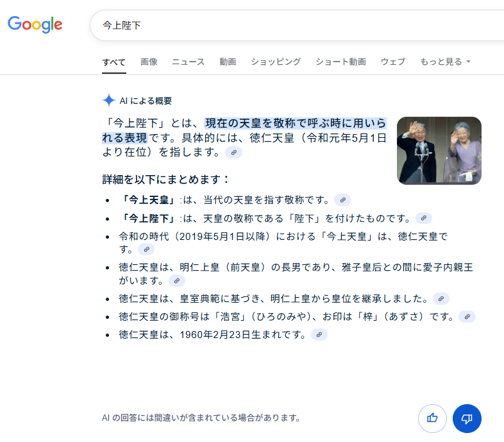Open the ショート動画 tab
Viewport: 504px width, 442px height.
click(x=340, y=62)
